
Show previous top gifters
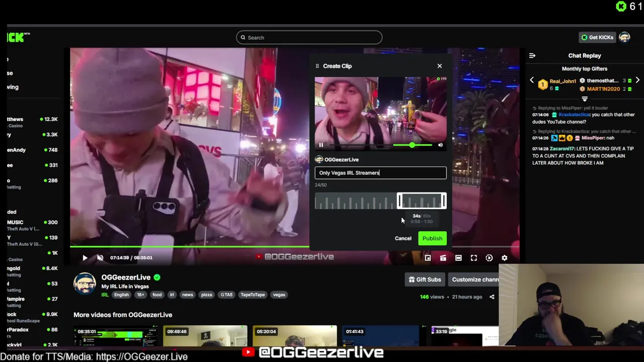pos(532,80)
